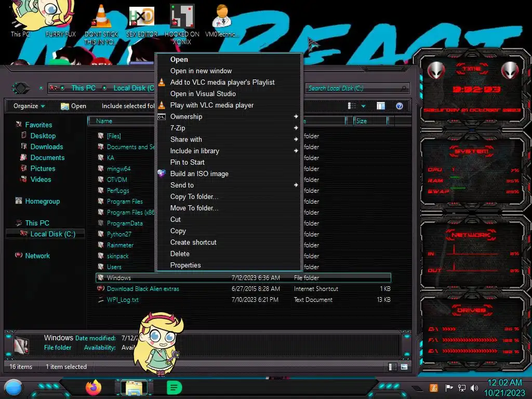Click the Size column header

370,121
